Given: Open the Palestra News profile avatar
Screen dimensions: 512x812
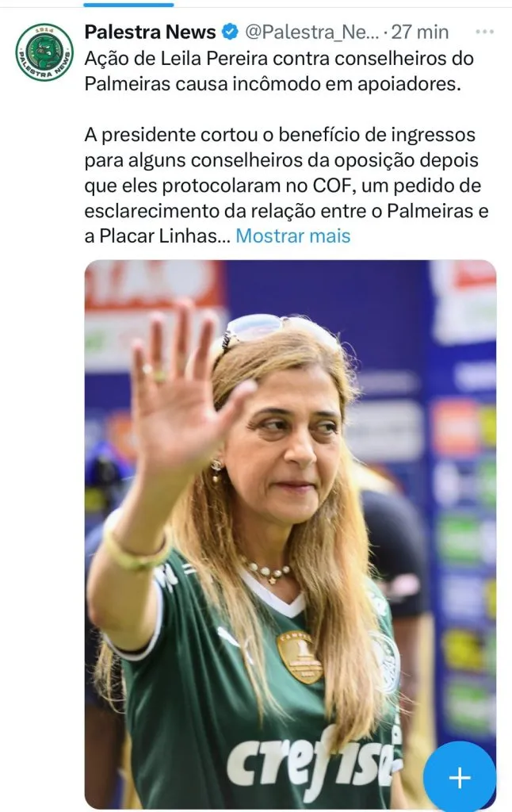Looking at the screenshot, I should coord(44,52).
